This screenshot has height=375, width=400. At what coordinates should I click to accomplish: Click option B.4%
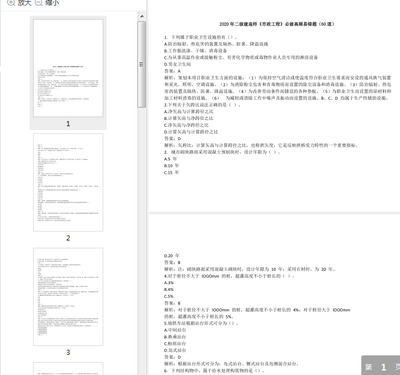pyautogui.click(x=169, y=289)
